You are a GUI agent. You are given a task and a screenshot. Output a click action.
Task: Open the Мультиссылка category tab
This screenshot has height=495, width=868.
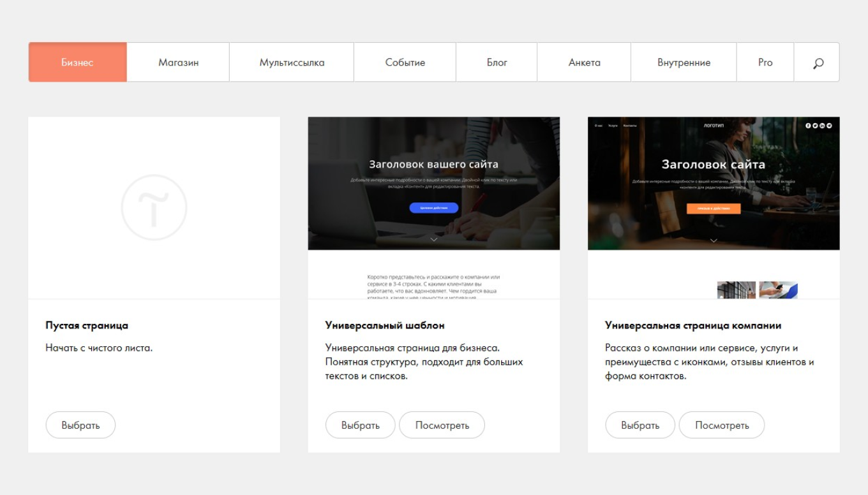[292, 63]
